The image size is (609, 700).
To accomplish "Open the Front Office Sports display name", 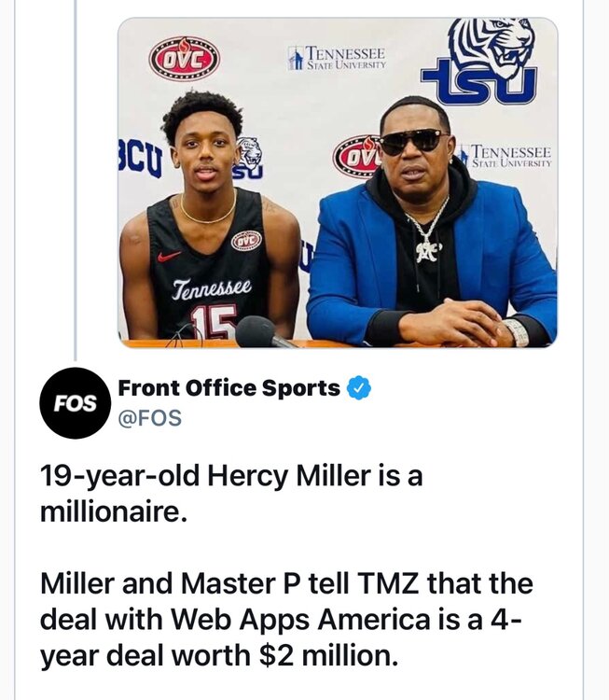I will (x=228, y=387).
